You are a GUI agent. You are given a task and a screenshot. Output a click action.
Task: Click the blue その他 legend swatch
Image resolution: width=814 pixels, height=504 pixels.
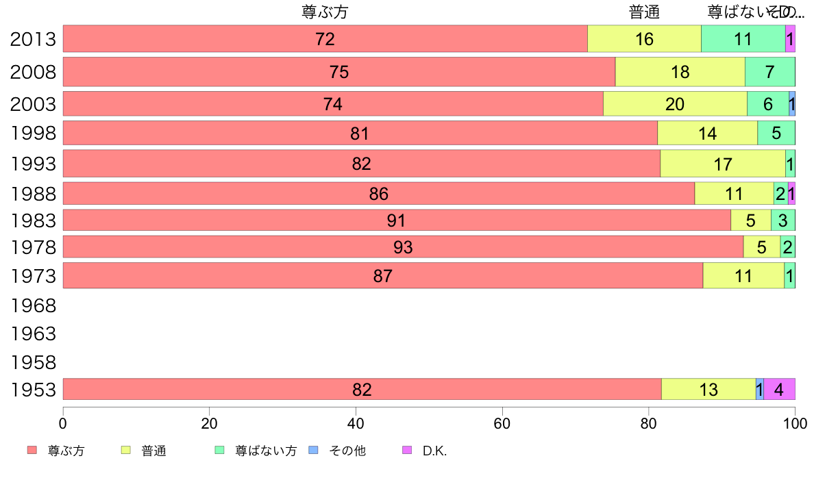coord(313,450)
